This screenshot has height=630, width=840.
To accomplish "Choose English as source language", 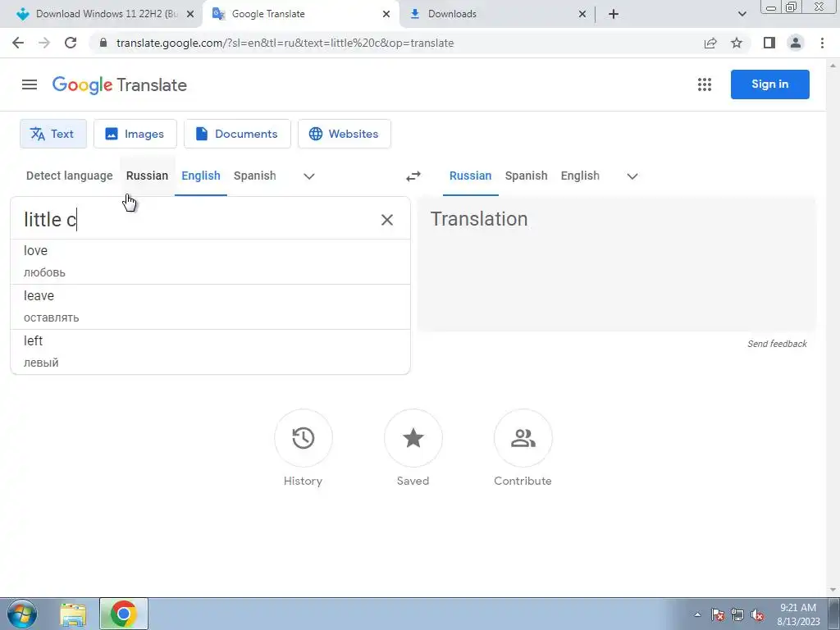I will click(201, 176).
